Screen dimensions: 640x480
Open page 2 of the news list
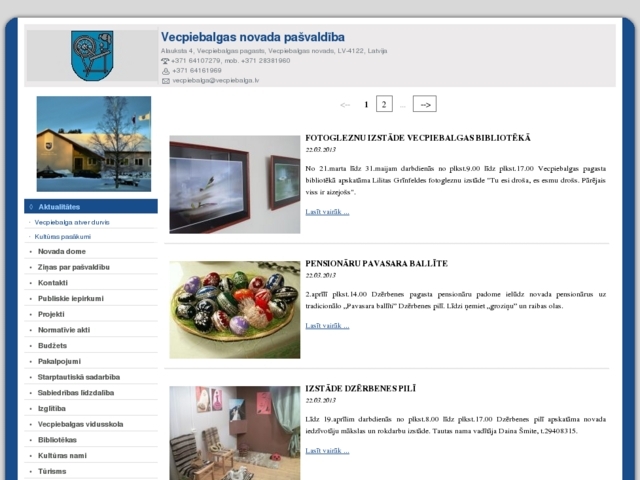pyautogui.click(x=384, y=104)
